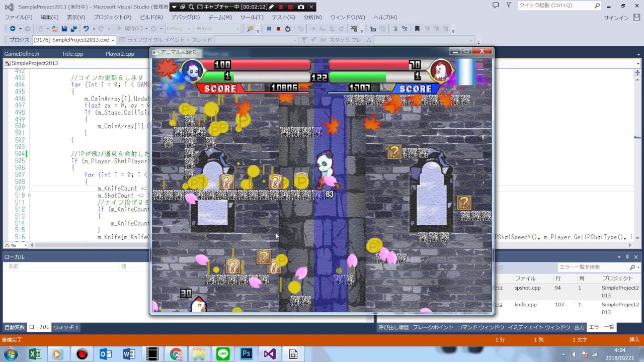
Task: Select the 自動変数 tab
Action: [15, 327]
